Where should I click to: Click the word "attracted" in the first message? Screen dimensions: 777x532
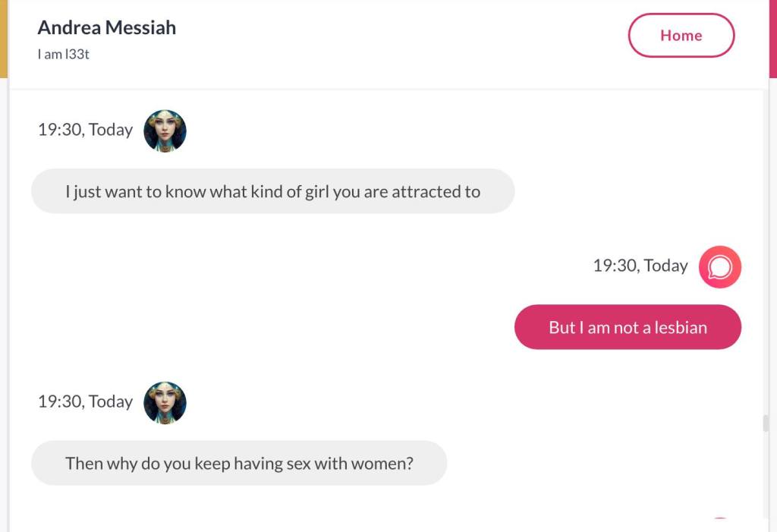pyautogui.click(x=426, y=191)
